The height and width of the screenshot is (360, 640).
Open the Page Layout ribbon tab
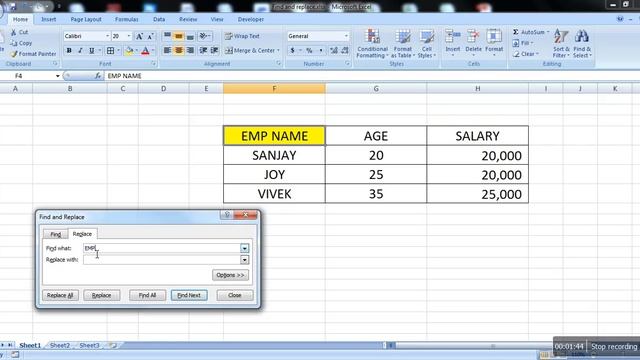coord(86,19)
